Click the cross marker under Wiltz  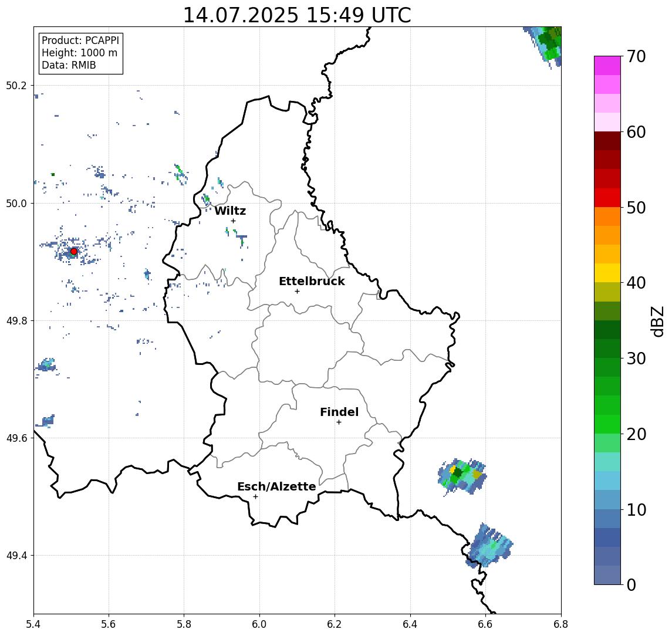[233, 221]
